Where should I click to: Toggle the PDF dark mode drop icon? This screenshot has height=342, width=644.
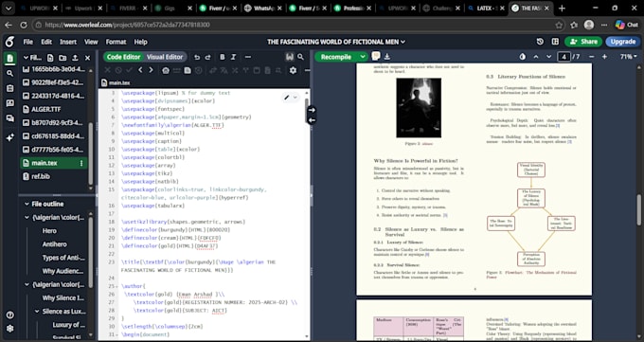(523, 57)
